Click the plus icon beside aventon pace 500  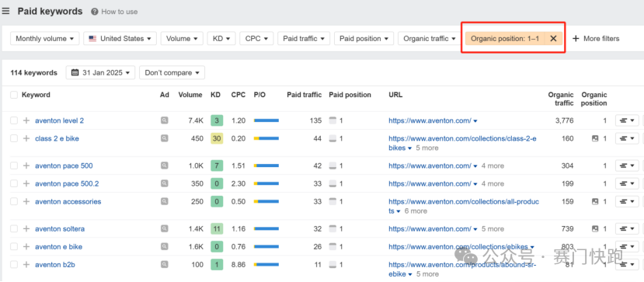[x=26, y=165]
